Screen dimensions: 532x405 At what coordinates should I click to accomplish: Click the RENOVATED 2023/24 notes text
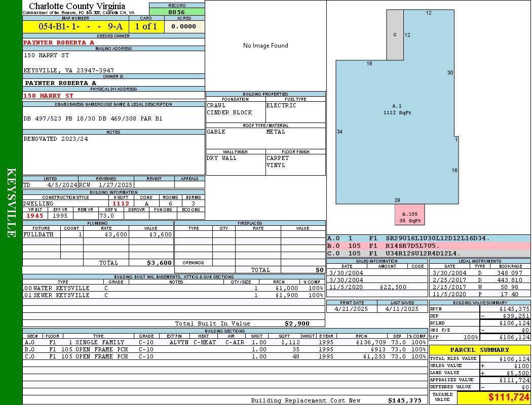[56, 139]
